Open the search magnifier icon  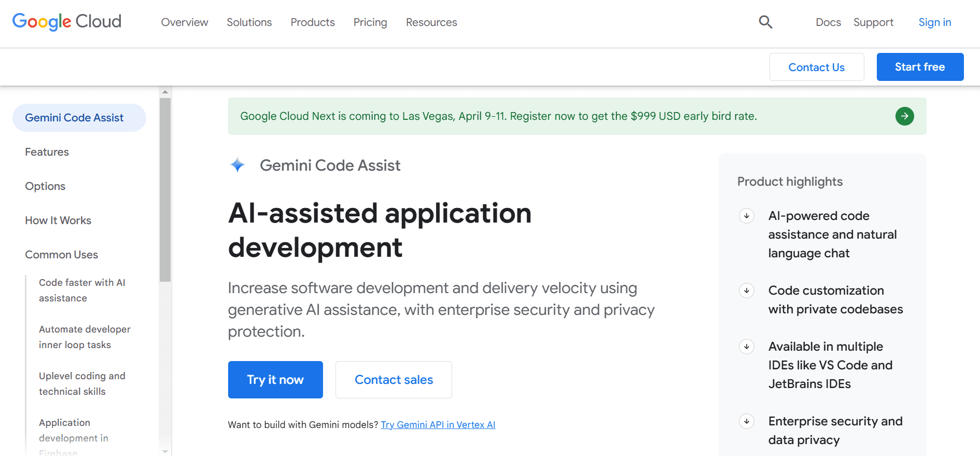(765, 22)
